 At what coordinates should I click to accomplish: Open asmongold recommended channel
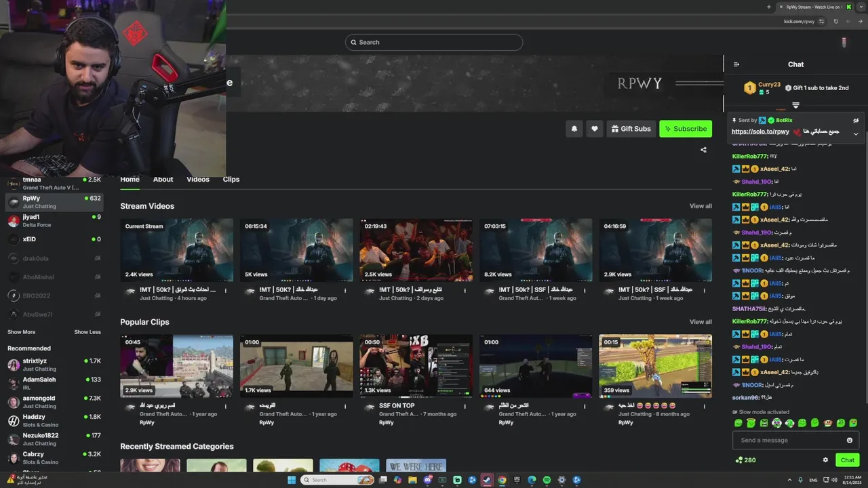pos(54,402)
